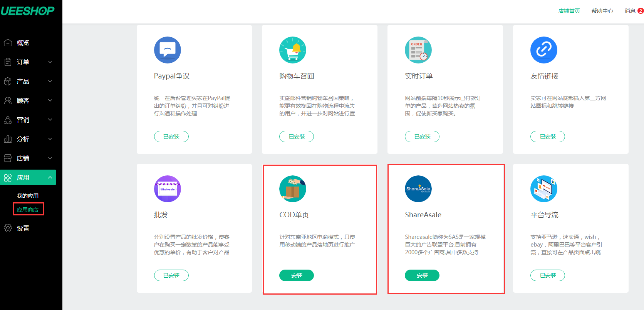The width and height of the screenshot is (644, 310).
Task: Expand the 顾客 menu arrow
Action: point(50,100)
